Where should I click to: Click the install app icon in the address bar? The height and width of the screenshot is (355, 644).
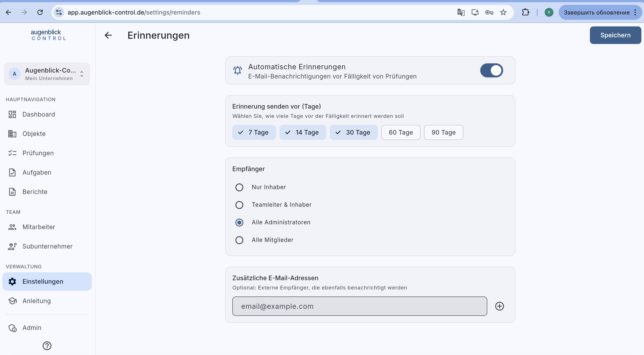coord(475,12)
